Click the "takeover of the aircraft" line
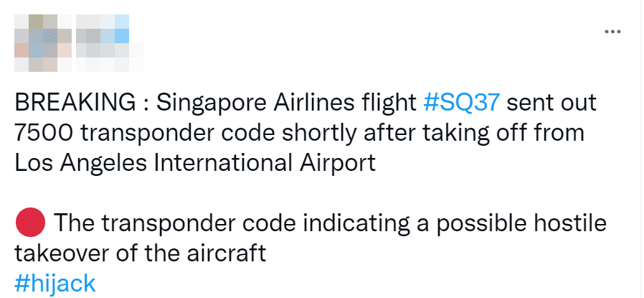The width and height of the screenshot is (644, 298). click(x=140, y=253)
